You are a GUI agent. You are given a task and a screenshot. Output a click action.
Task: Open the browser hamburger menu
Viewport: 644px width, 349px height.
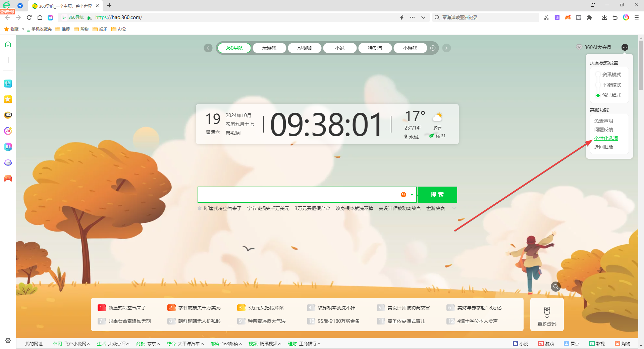pyautogui.click(x=637, y=17)
